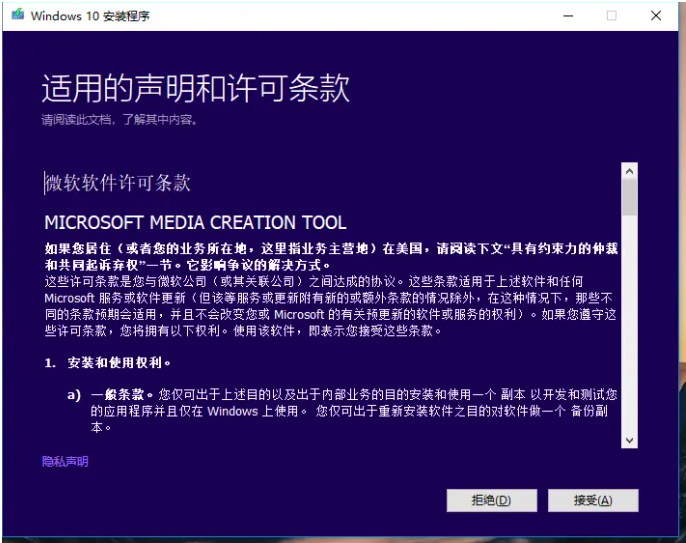Screen dimensions: 686x543
Task: Click the license text scroll-down arrow
Action: pyautogui.click(x=629, y=440)
